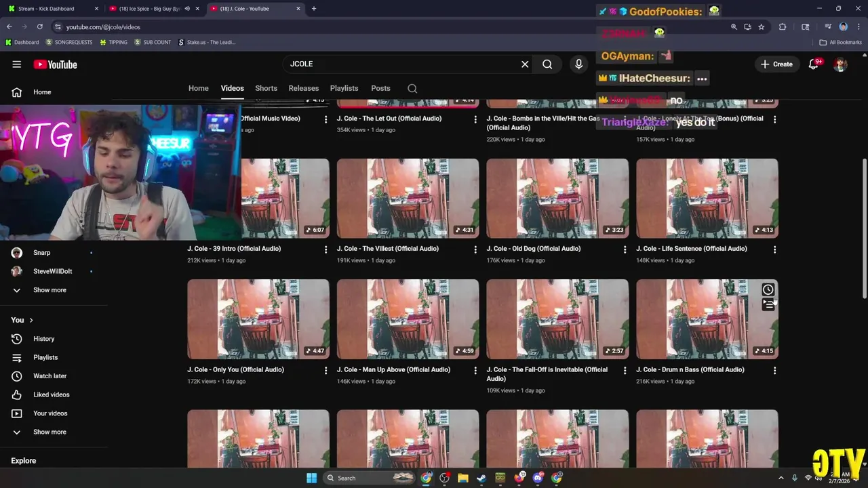The image size is (868, 488).
Task: Open options for The Let Out video
Action: (x=475, y=119)
